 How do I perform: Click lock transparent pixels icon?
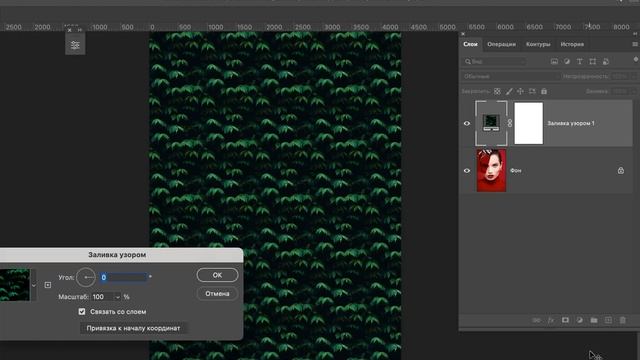497,91
